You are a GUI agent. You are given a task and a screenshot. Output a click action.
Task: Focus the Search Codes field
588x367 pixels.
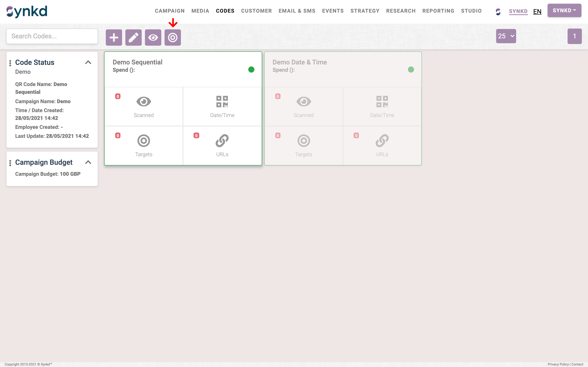(52, 36)
